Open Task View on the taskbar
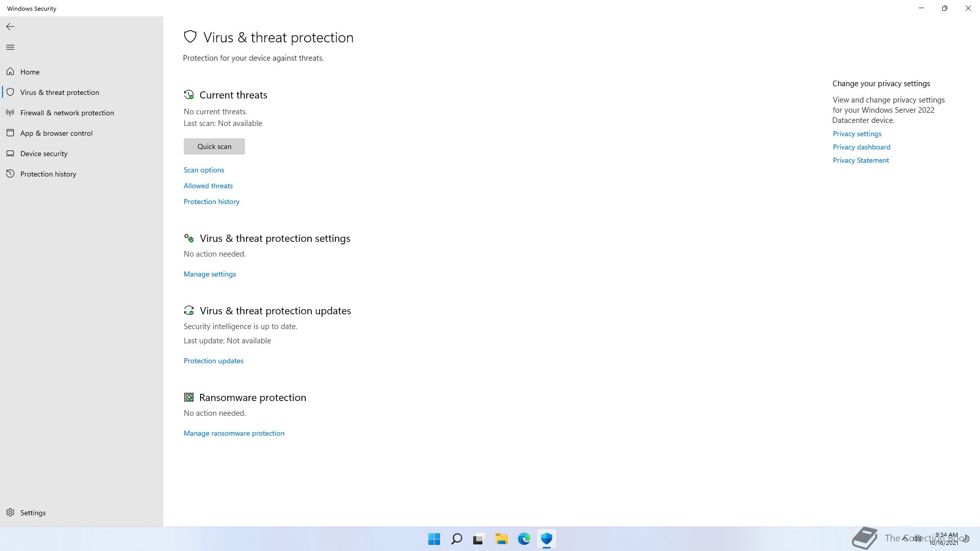The image size is (980, 551). 479,539
